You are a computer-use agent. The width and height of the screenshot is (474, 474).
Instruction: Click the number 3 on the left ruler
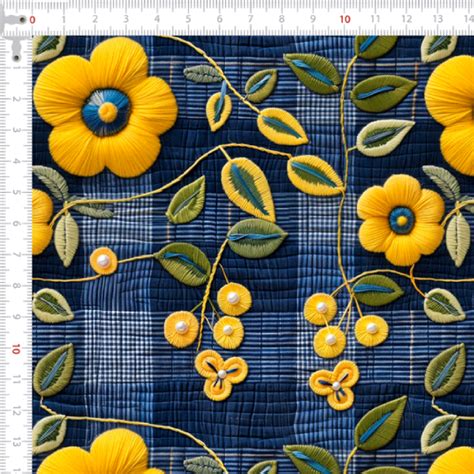tap(15, 130)
